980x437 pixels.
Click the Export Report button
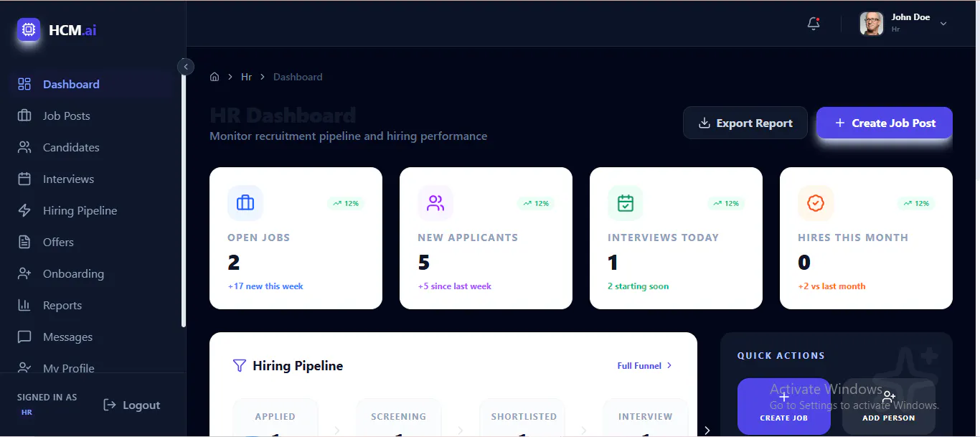coord(745,123)
